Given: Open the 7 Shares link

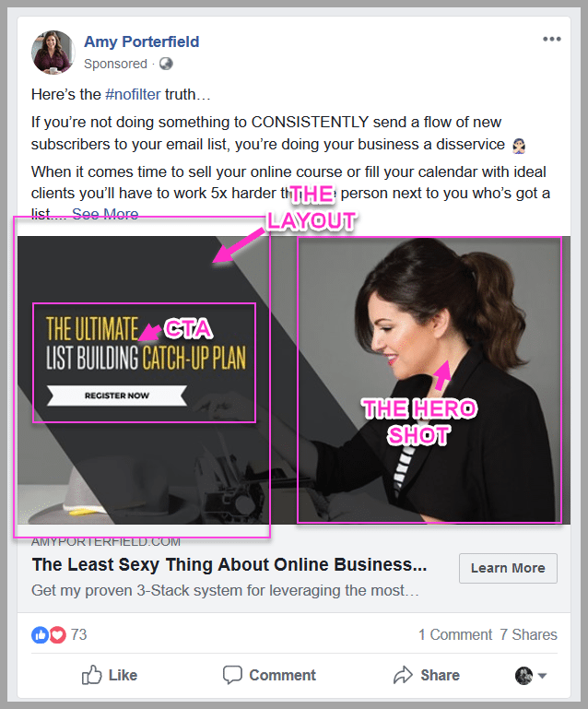Looking at the screenshot, I should (528, 635).
